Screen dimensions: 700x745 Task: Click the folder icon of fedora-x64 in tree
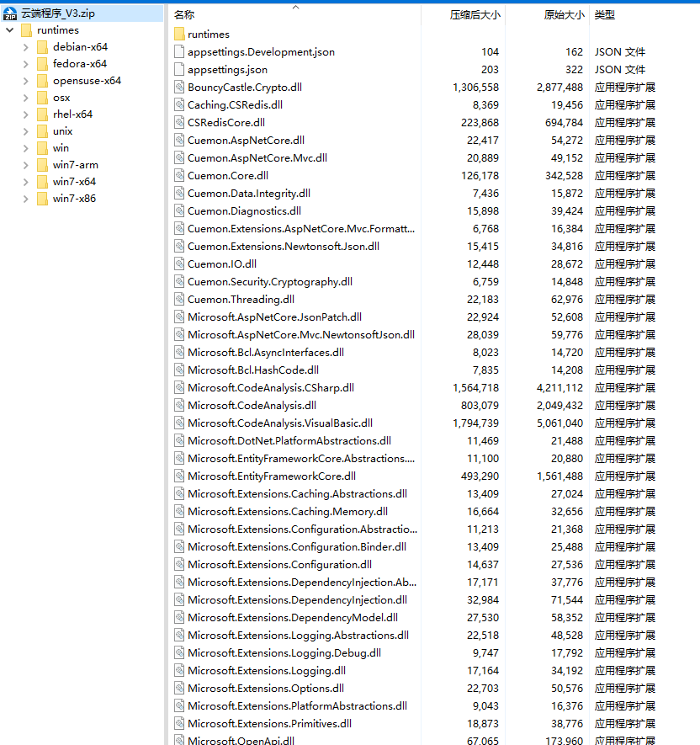(42, 64)
